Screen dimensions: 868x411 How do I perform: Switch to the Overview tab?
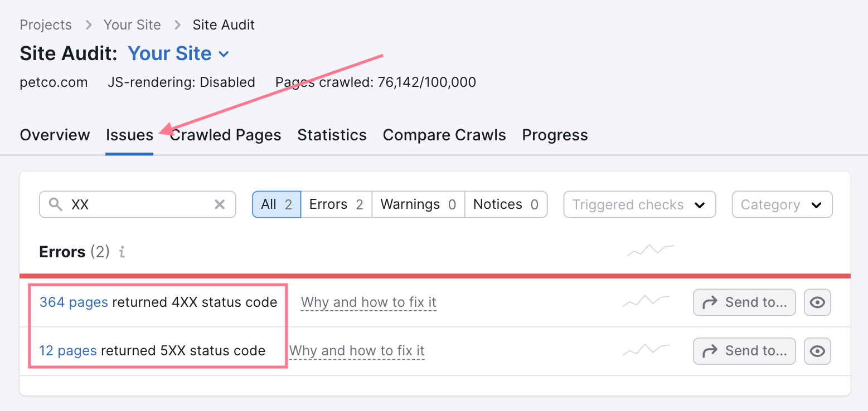pyautogui.click(x=55, y=135)
